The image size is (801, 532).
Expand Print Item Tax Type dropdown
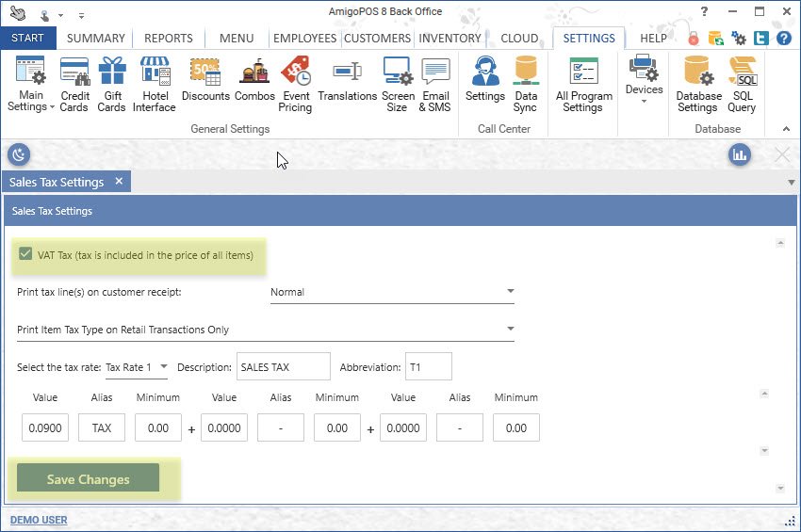pos(510,330)
